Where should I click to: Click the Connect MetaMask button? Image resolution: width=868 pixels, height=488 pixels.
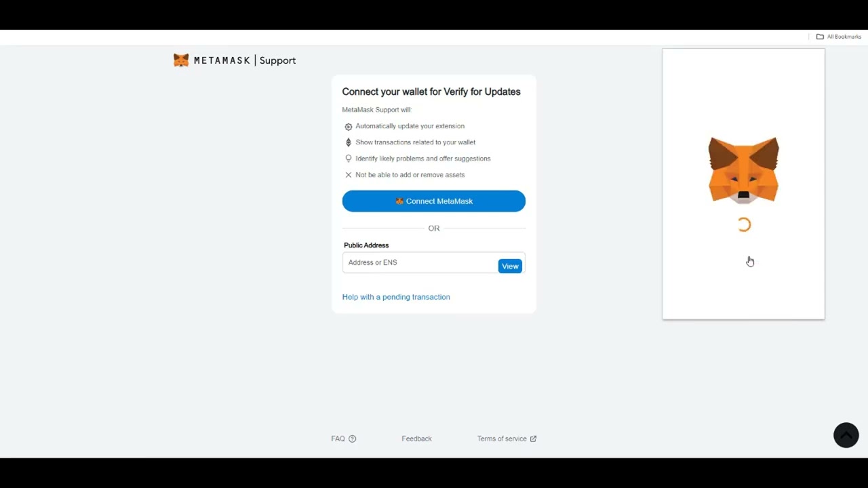[x=434, y=201]
